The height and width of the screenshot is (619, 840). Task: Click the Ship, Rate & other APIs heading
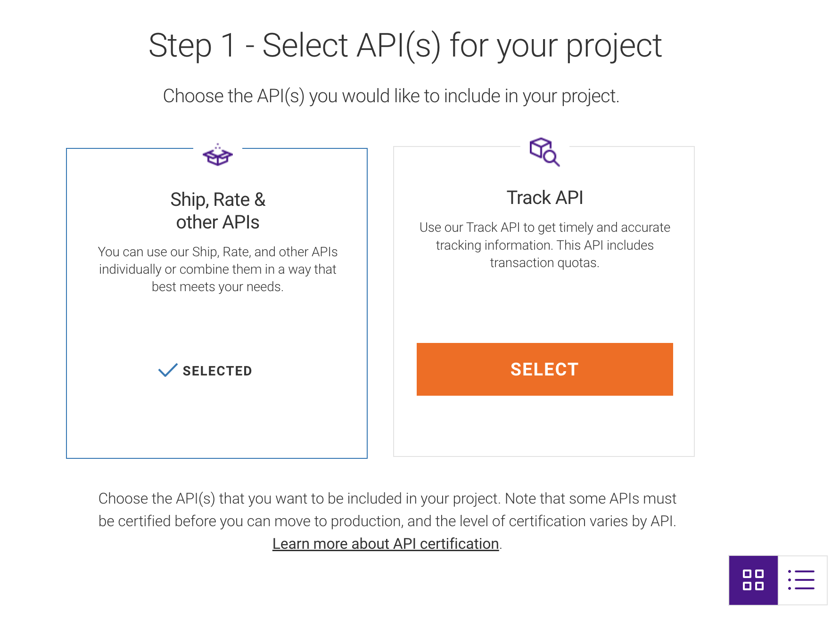pos(217,210)
